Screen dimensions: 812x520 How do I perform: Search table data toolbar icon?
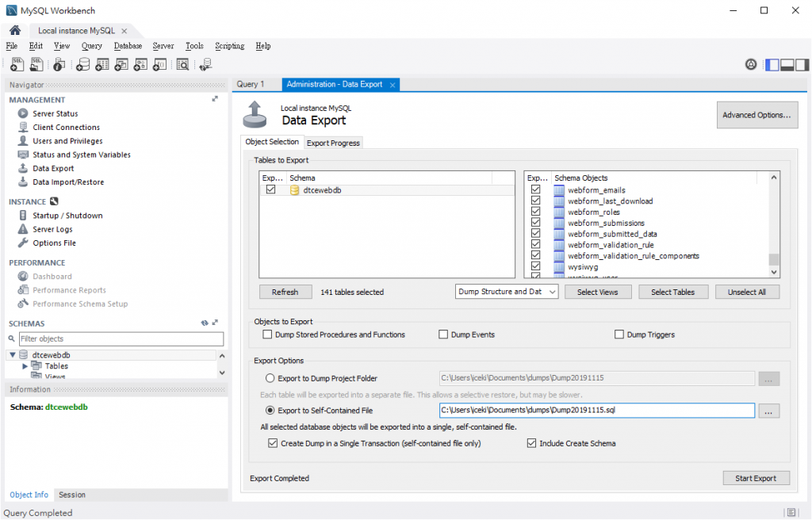(182, 64)
